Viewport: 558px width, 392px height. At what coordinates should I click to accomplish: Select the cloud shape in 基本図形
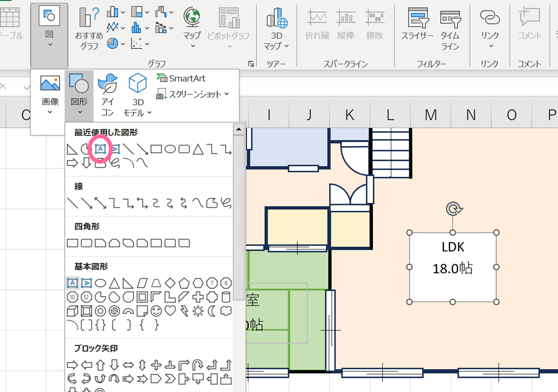tap(226, 311)
